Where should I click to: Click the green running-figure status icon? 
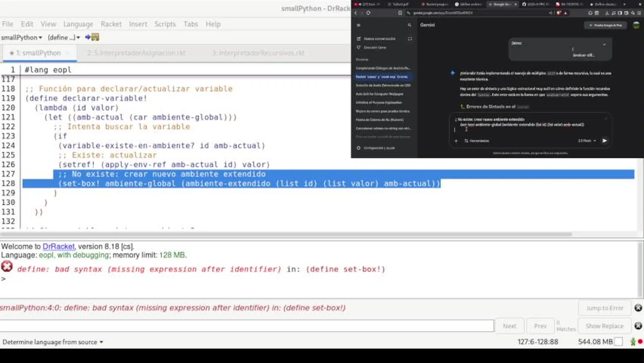(633, 342)
